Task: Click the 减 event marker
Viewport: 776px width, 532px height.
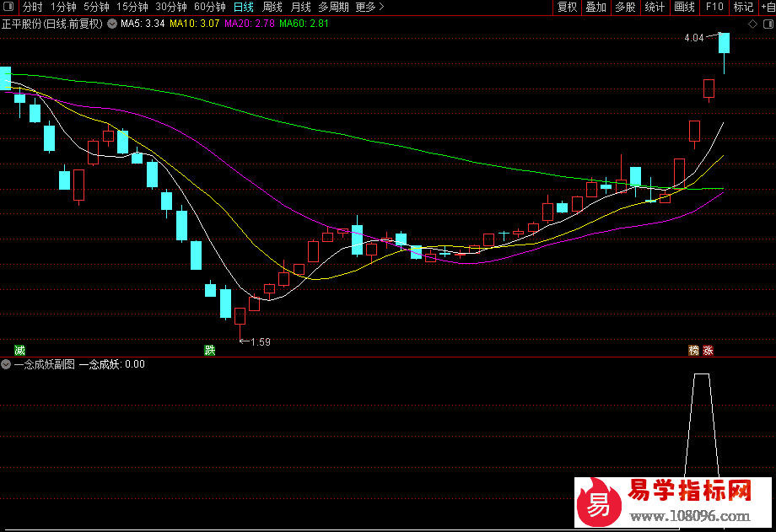Action: pos(19,351)
